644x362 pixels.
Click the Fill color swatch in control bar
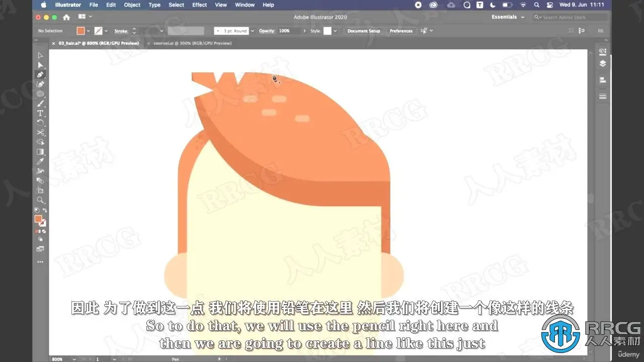[81, 31]
